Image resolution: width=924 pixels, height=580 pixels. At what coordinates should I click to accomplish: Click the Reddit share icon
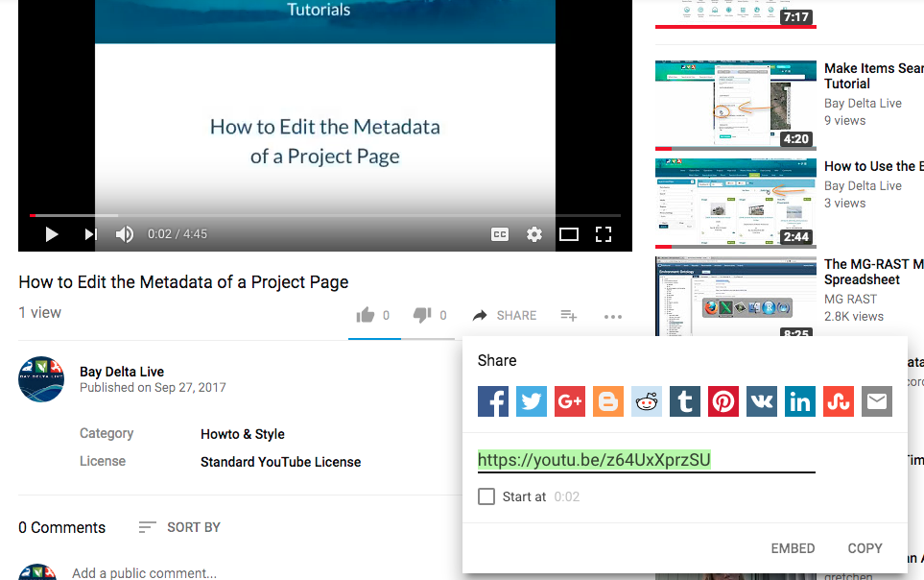pos(647,401)
